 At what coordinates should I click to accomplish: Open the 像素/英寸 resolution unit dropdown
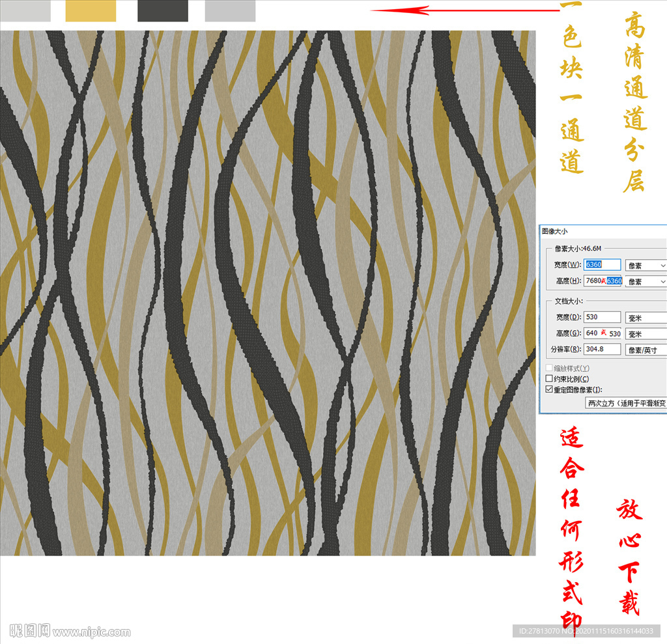(646, 350)
